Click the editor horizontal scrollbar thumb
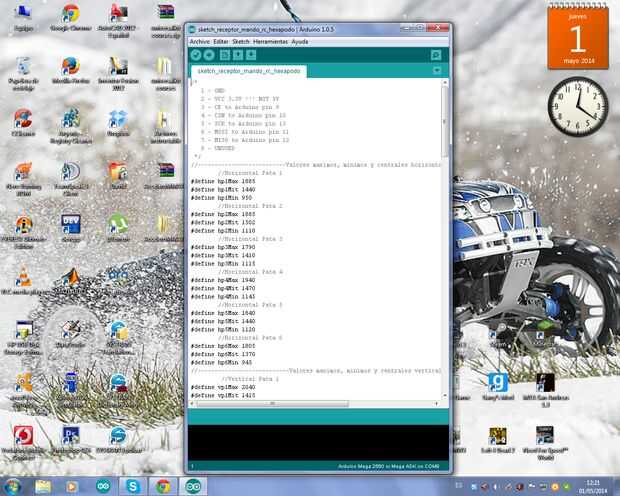The image size is (620, 496). tap(273, 403)
